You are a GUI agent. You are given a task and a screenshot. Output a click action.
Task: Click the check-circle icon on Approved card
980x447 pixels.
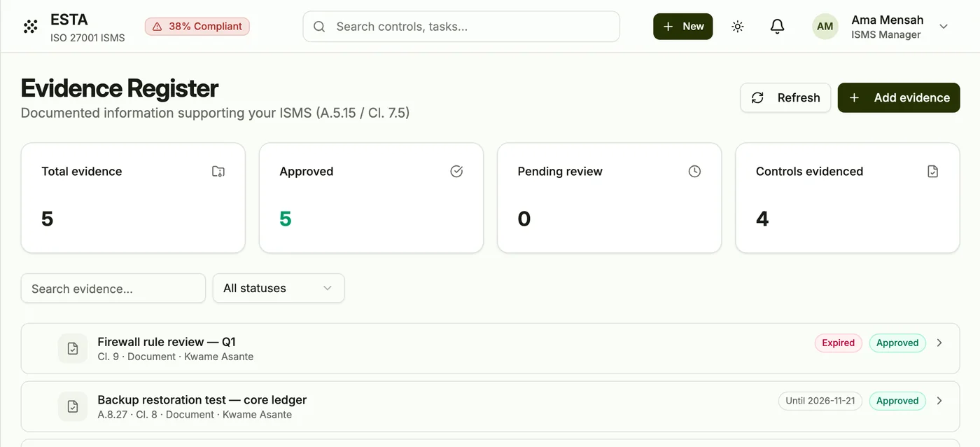tap(456, 171)
